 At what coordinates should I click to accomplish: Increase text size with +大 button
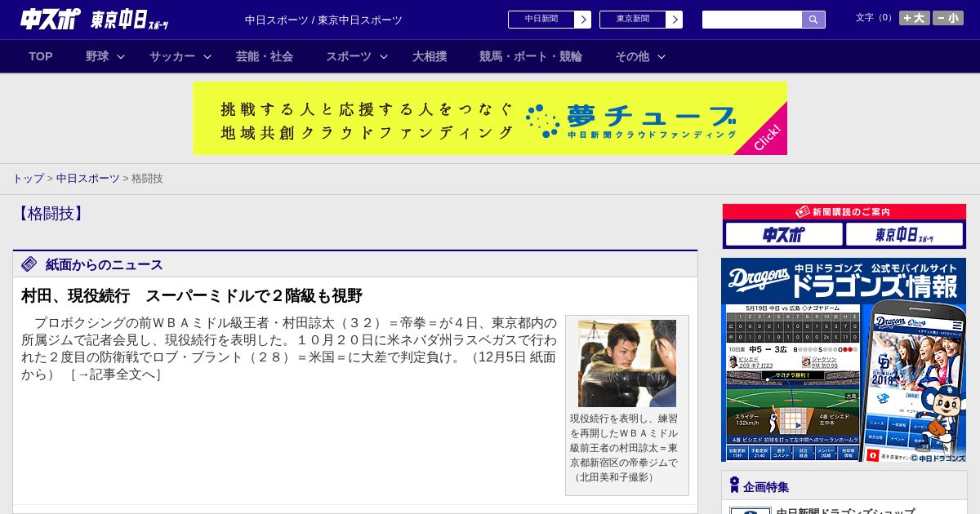coord(915,18)
